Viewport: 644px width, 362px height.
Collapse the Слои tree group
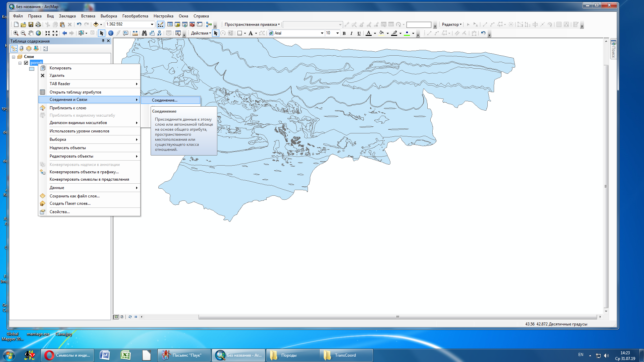tap(14, 57)
